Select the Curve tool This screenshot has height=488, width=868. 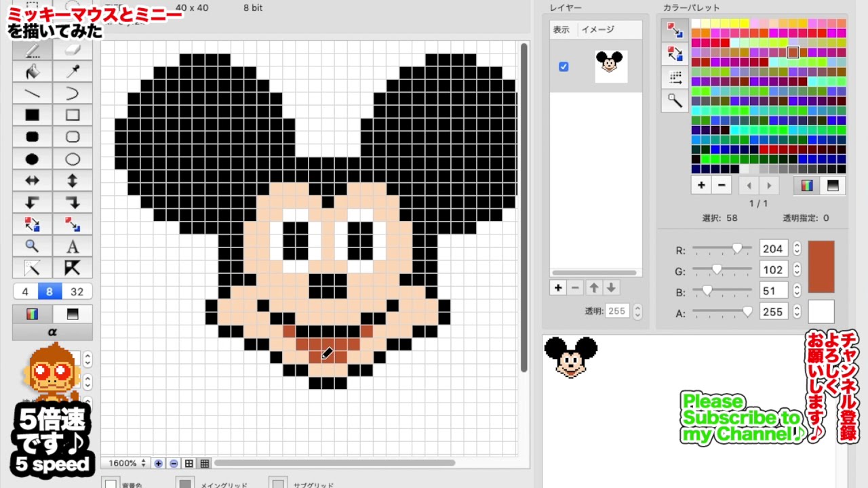pos(73,94)
